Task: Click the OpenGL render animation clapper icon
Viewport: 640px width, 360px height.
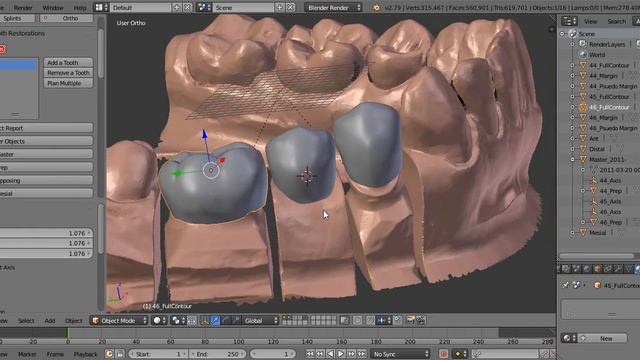Action: 421,321
